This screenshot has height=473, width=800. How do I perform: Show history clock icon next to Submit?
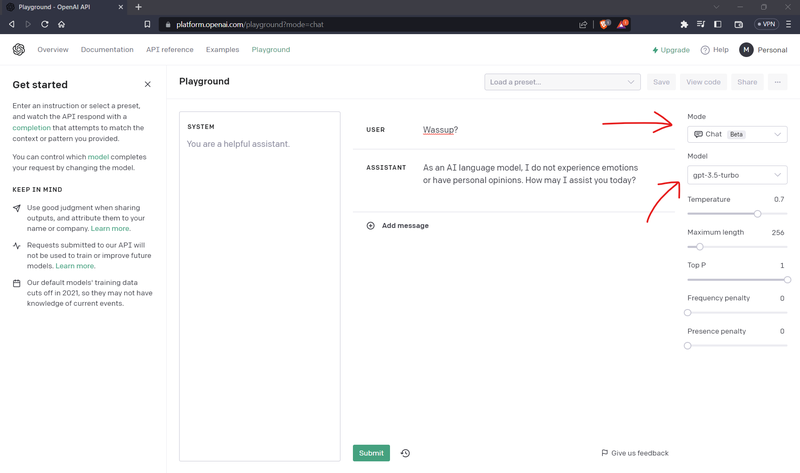point(405,453)
